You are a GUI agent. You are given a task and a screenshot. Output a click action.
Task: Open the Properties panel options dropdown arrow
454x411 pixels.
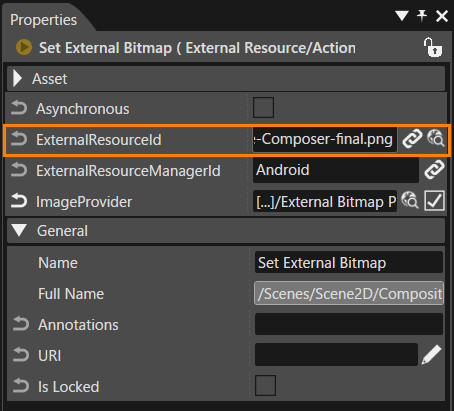(402, 16)
